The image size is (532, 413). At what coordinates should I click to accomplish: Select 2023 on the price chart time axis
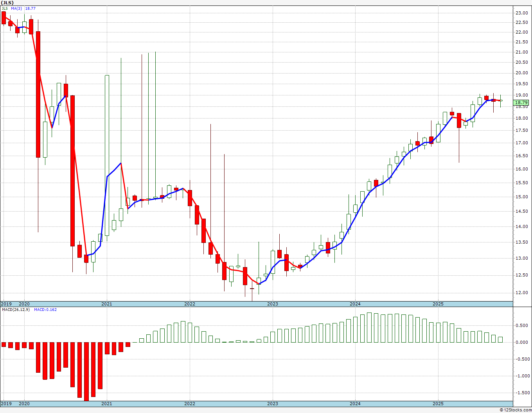click(273, 304)
